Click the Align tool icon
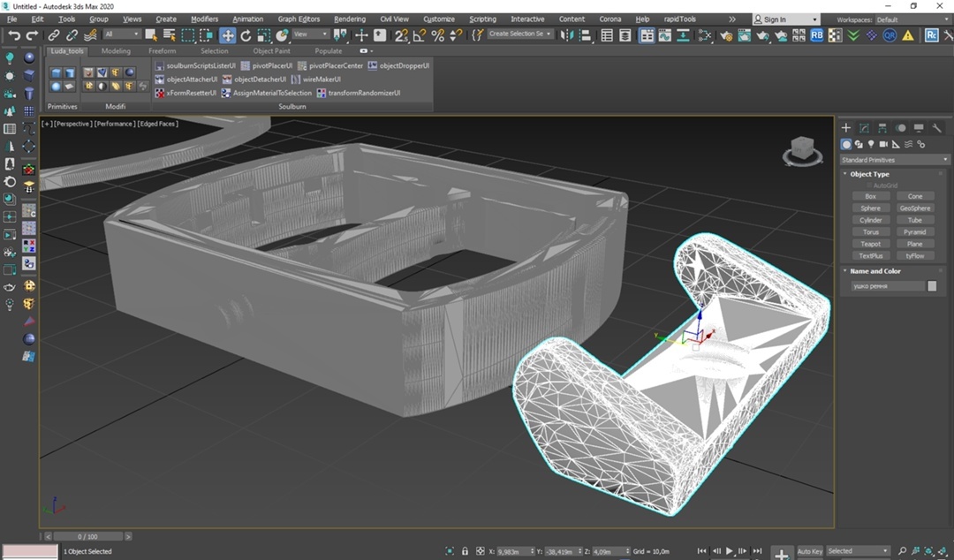The image size is (954, 560). pos(585,35)
